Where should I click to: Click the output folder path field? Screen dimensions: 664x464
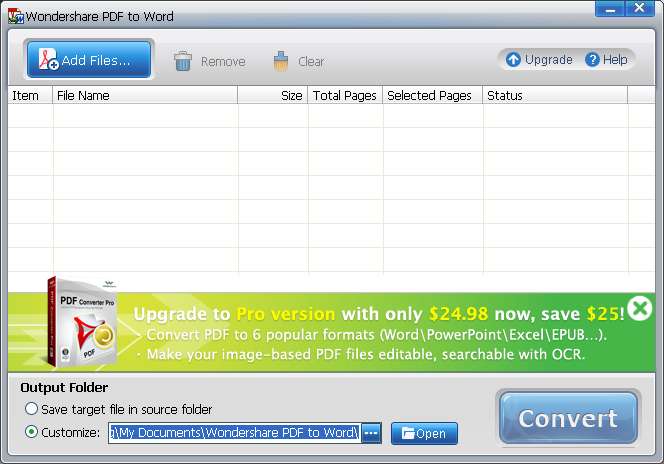[x=235, y=433]
